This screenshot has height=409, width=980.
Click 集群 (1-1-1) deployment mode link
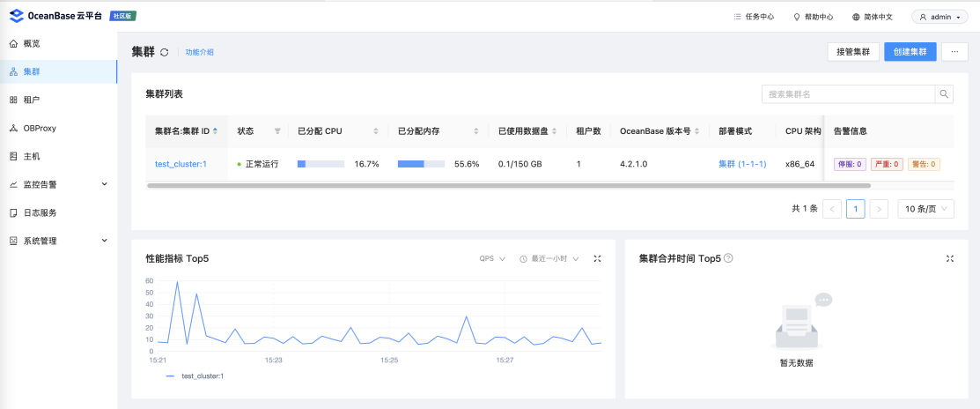[x=742, y=165]
